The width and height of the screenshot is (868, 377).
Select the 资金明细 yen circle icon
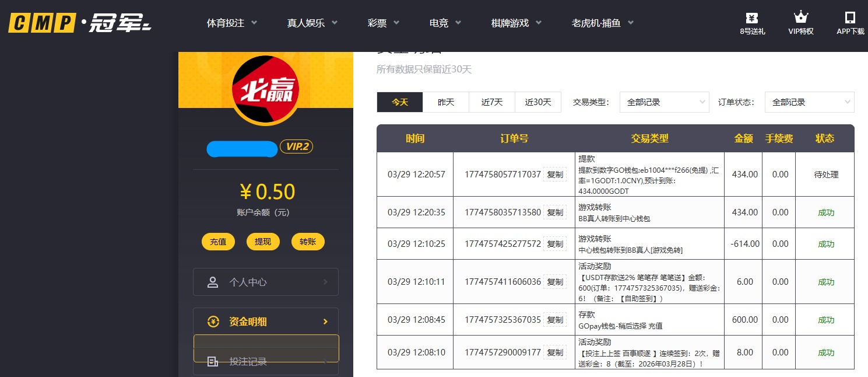pos(213,321)
